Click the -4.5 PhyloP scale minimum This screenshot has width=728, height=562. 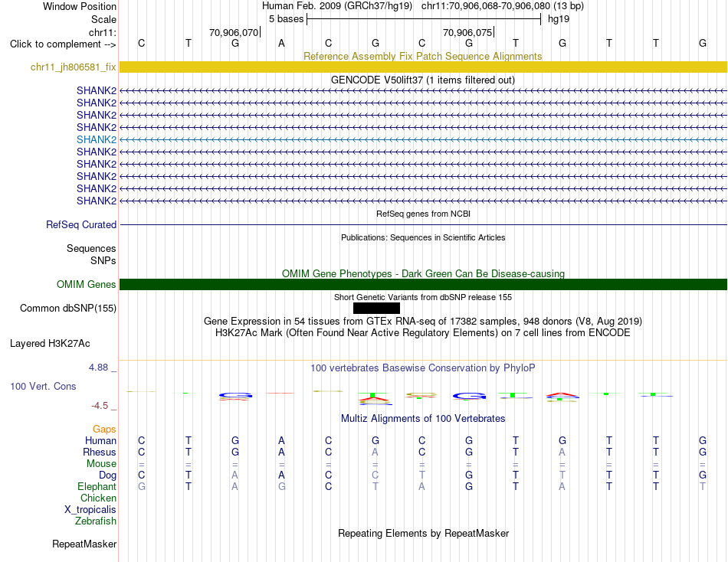pos(100,406)
